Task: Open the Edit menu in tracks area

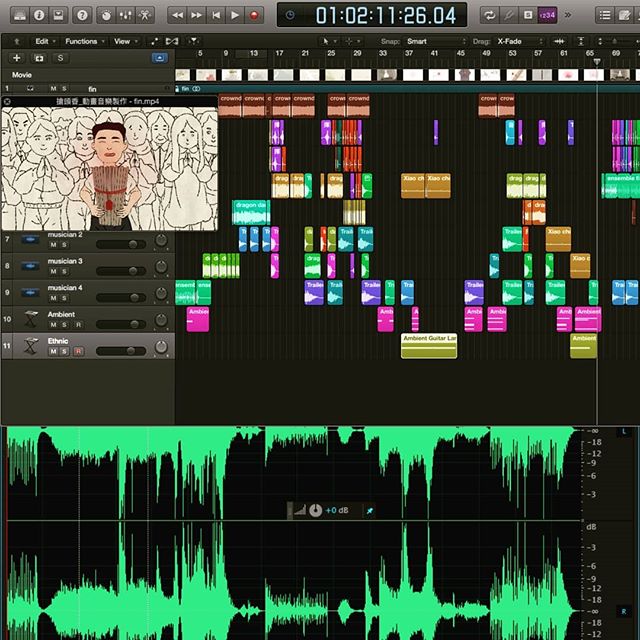Action: click(x=42, y=41)
